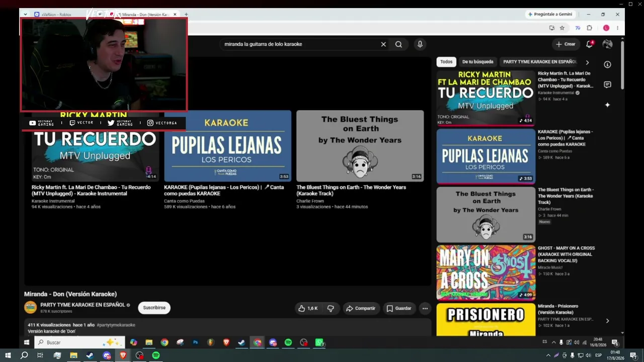644x362 pixels.
Task: Open the comments icon in the right sidebar
Action: (x=607, y=84)
